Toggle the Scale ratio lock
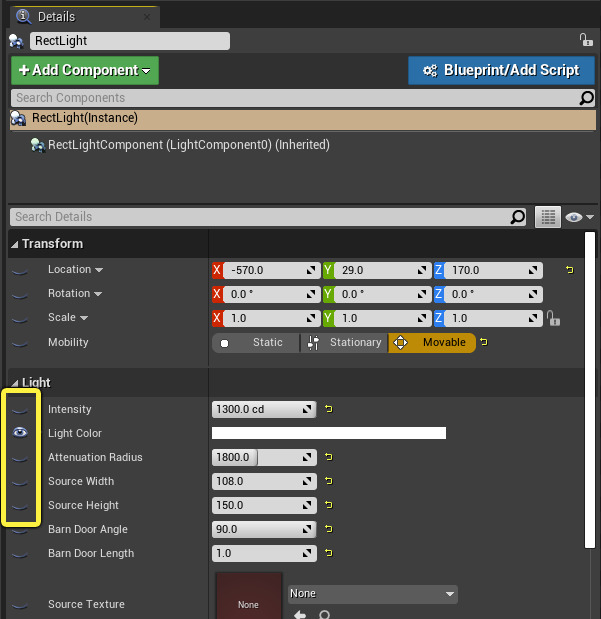 click(553, 318)
